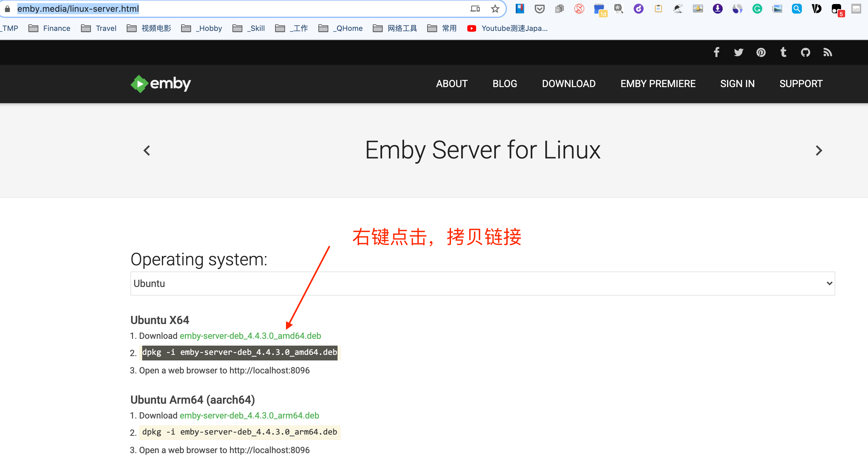Screen dimensions: 868x467
Task: Open the Finance bookmarks folder
Action: (49, 28)
